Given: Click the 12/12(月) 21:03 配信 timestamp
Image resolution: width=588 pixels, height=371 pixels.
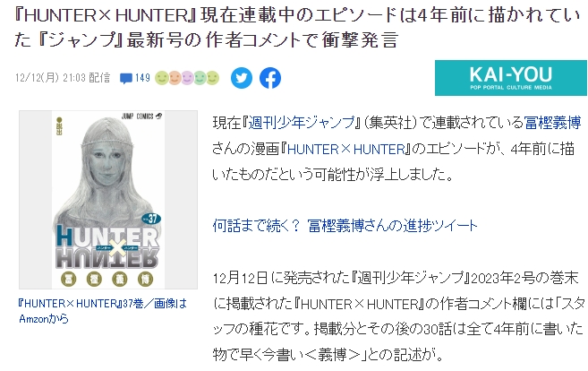Looking at the screenshot, I should click(x=63, y=78).
